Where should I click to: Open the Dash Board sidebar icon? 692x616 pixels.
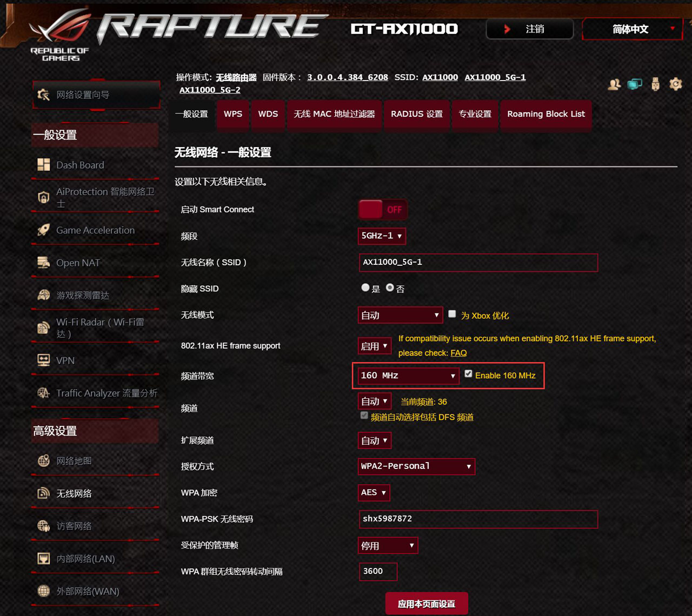[x=44, y=165]
